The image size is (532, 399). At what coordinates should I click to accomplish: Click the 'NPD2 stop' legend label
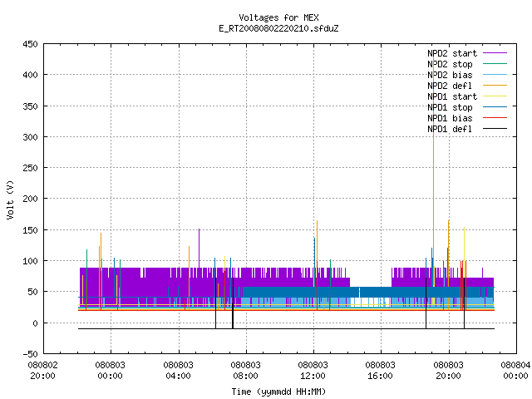click(450, 64)
